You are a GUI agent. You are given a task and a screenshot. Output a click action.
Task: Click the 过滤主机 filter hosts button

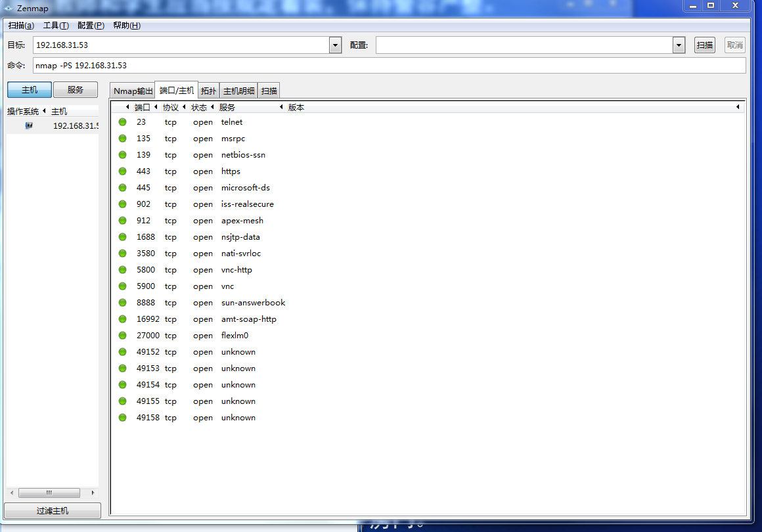pos(53,510)
